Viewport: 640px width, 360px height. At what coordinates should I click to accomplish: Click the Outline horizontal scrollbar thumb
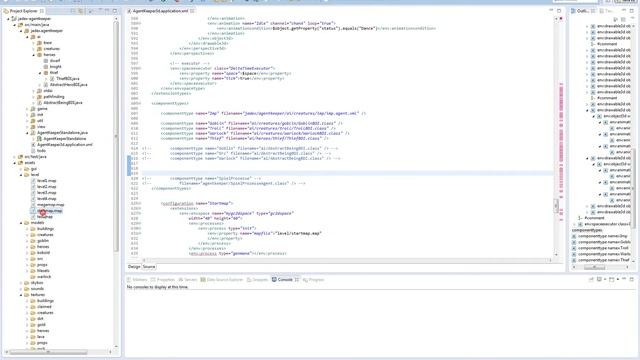(594, 267)
